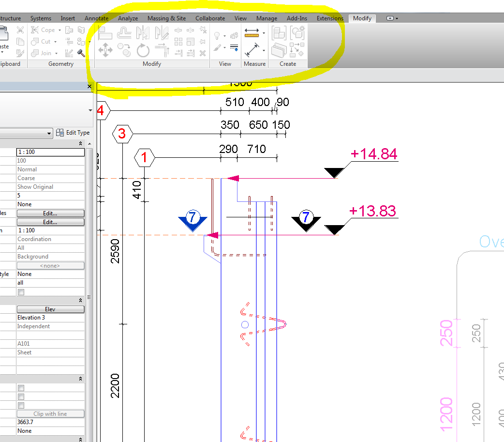Image resolution: width=504 pixels, height=442 pixels.
Task: Click the Edit Type button
Action: point(73,133)
